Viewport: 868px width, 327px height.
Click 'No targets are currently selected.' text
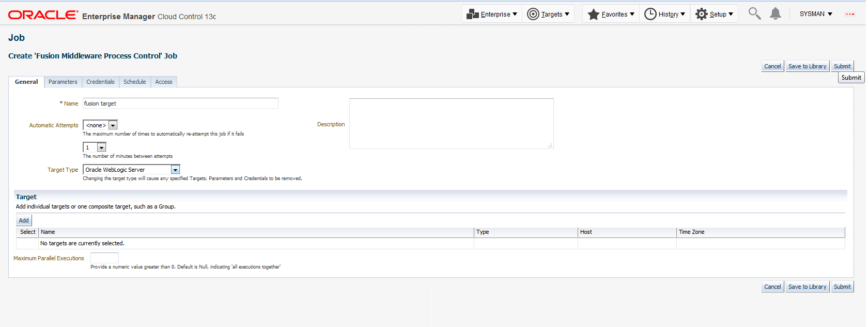82,243
